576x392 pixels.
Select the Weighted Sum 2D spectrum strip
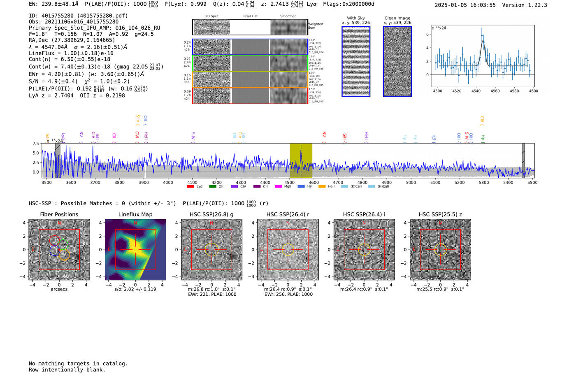point(250,27)
